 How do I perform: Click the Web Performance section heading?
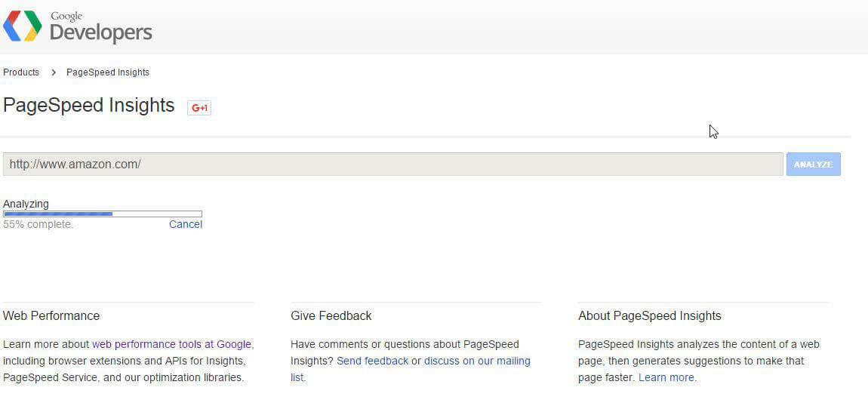(51, 316)
